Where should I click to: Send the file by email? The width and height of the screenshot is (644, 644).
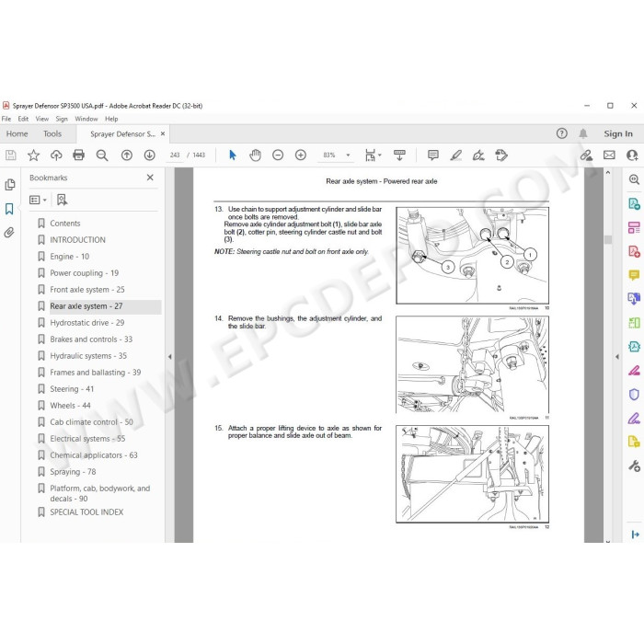click(609, 155)
